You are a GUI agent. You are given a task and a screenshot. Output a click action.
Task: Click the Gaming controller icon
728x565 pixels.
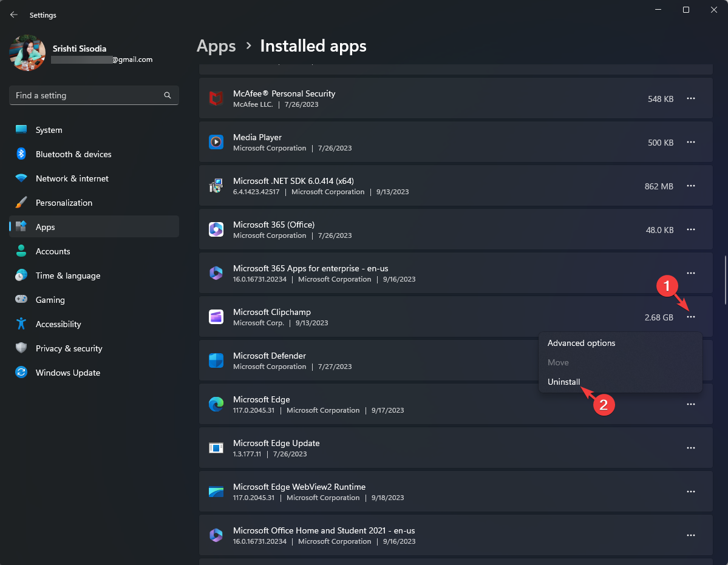(21, 299)
